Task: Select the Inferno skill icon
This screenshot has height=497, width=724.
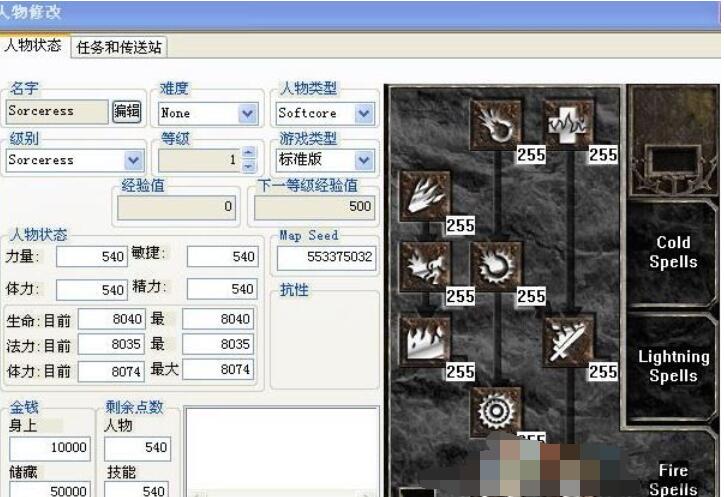Action: point(425,196)
